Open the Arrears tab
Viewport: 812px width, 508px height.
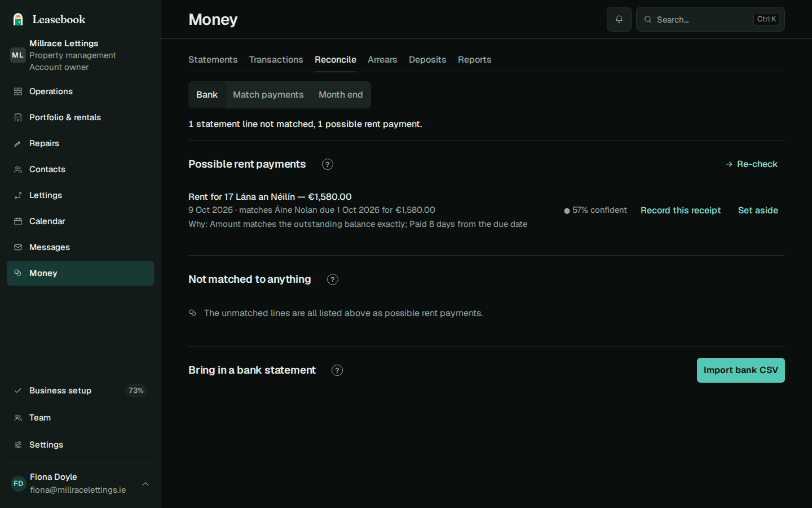382,59
